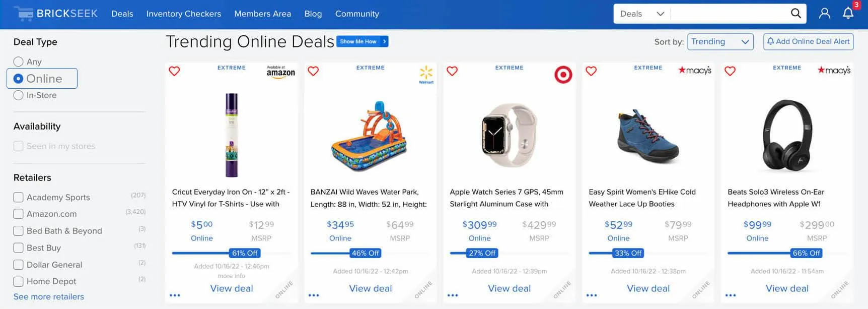Select the In-Store deal type radio button
868x309 pixels.
(x=19, y=95)
